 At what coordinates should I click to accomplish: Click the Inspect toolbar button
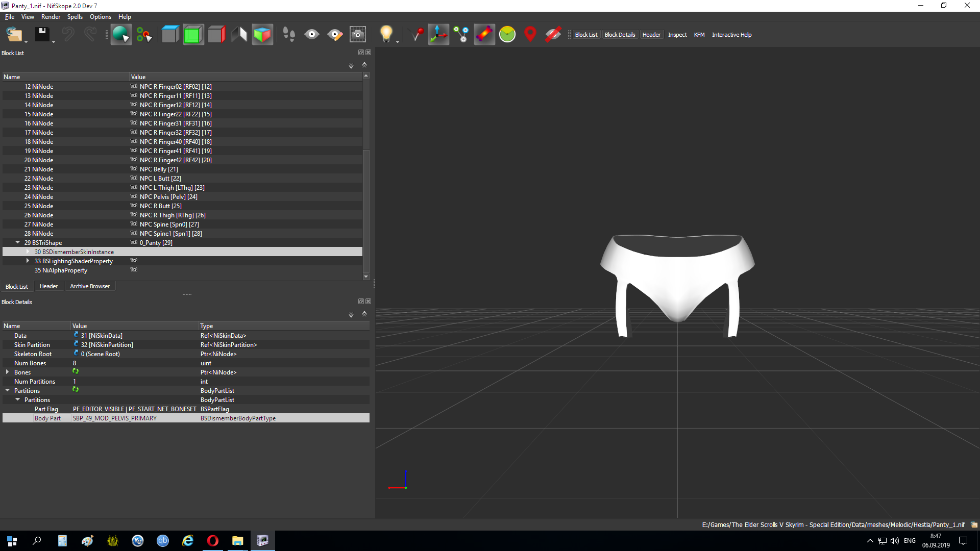tap(677, 35)
